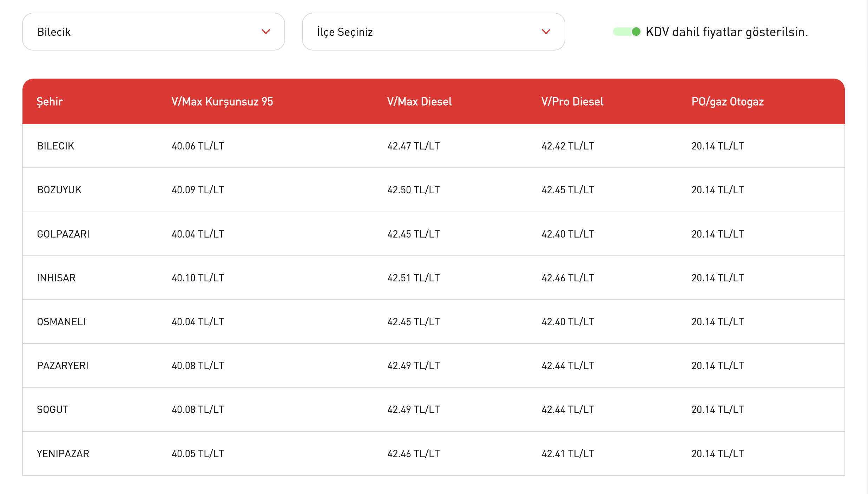
Task: Click BILECIK's V/Pro Diesel price 42.42 TL/LT
Action: 568,146
